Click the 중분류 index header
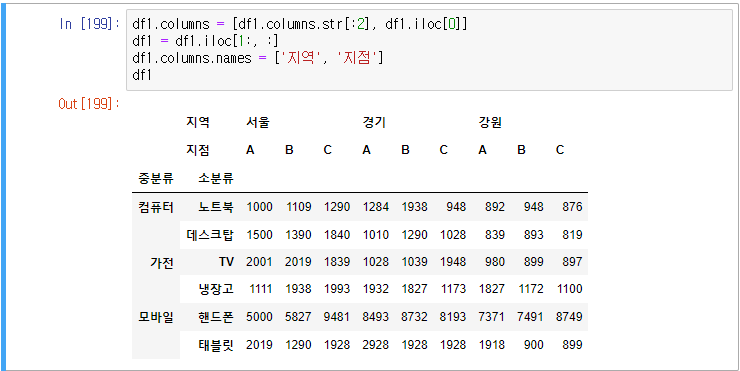Image resolution: width=740 pixels, height=371 pixels. point(156,178)
